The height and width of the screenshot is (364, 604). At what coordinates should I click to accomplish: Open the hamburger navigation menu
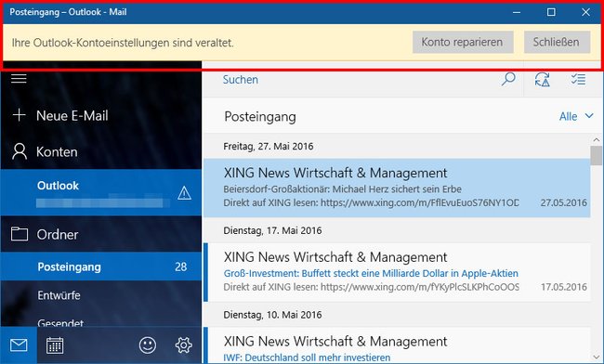pyautogui.click(x=19, y=79)
